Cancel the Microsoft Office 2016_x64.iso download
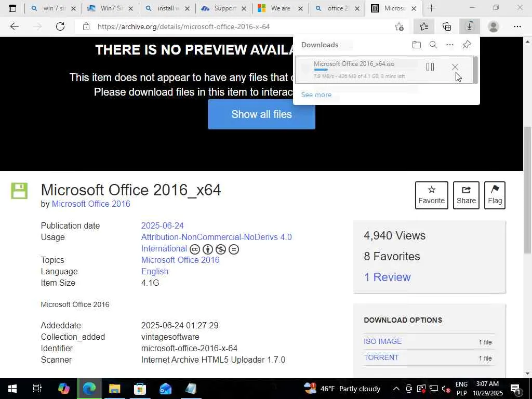The width and height of the screenshot is (532, 399). pos(455,67)
